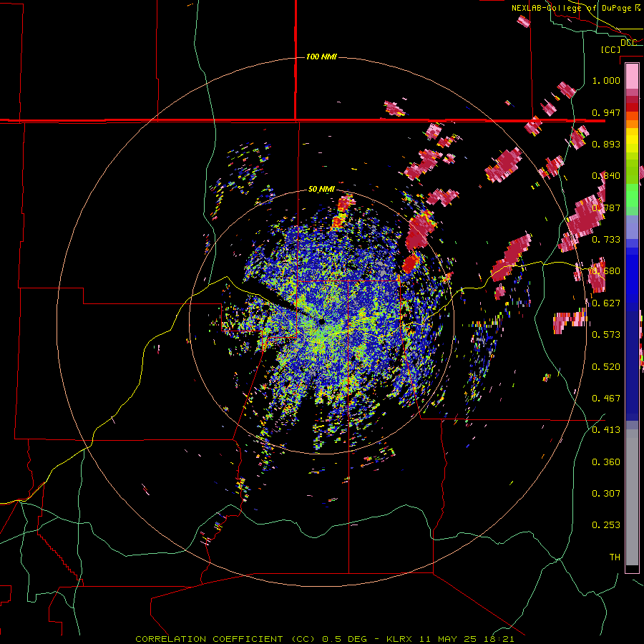Click the [CC] color scale heading

[610, 49]
